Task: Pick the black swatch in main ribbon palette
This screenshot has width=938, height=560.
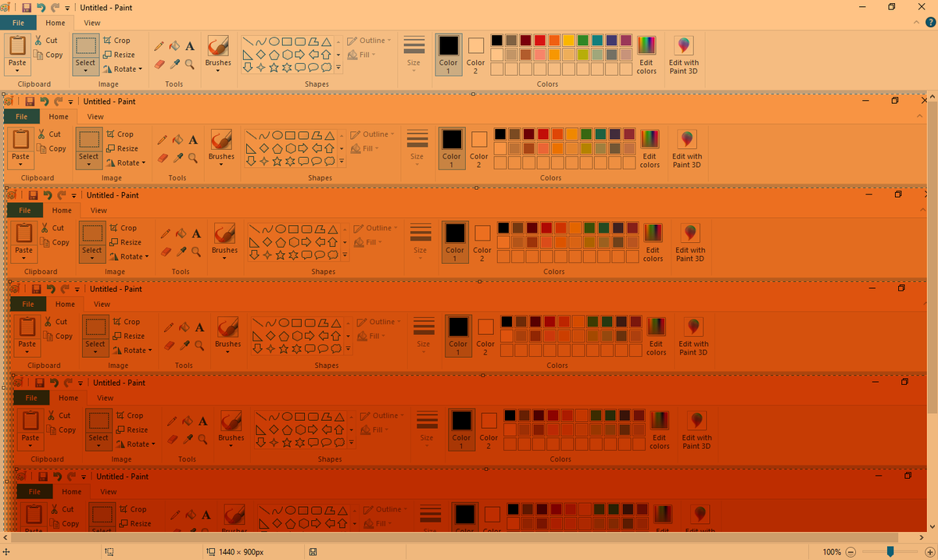Action: [x=497, y=40]
